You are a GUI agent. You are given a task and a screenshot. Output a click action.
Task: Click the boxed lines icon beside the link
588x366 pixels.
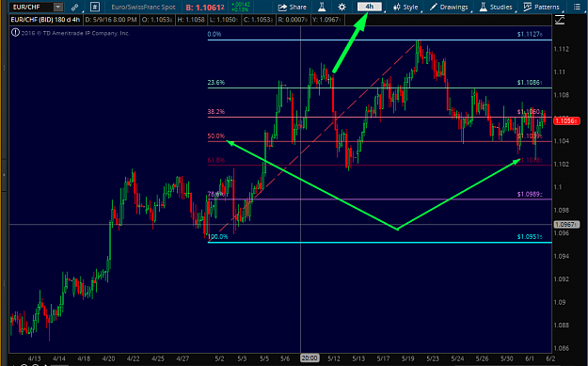[95, 7]
